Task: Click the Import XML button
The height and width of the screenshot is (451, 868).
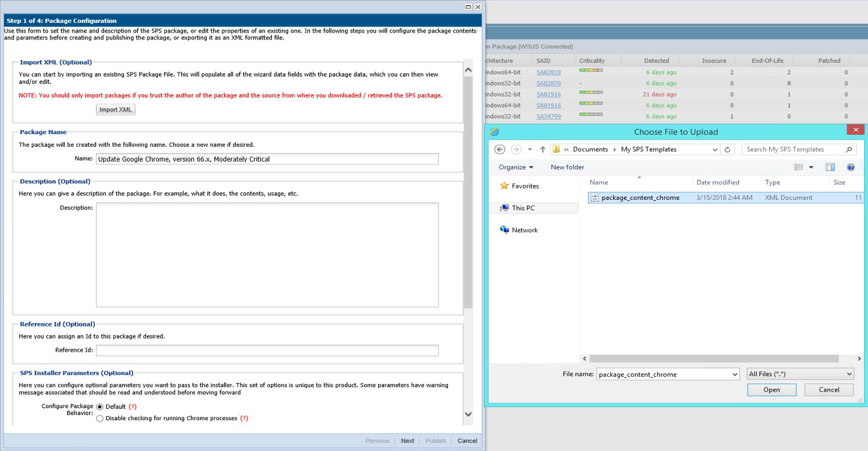Action: (115, 110)
